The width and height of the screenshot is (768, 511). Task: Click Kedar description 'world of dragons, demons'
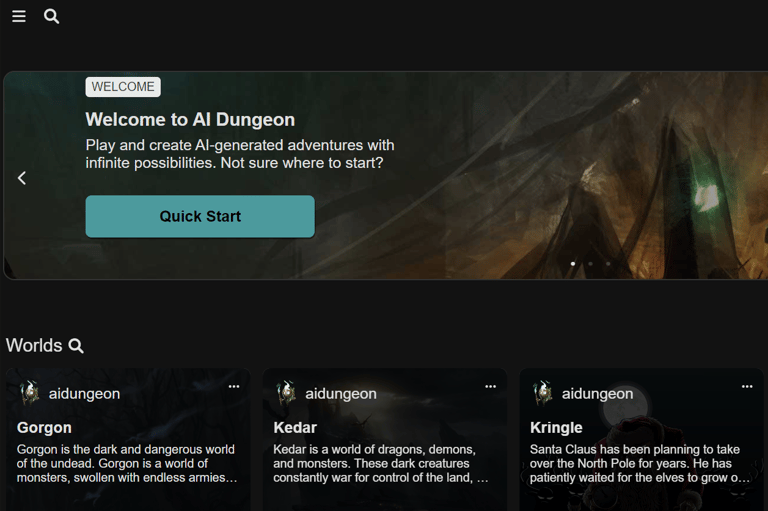[x=399, y=449]
